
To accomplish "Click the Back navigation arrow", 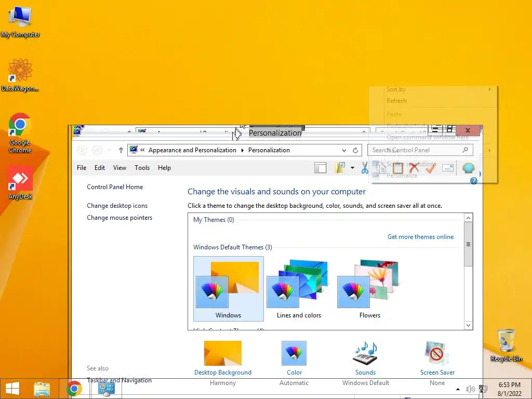I will pyautogui.click(x=82, y=150).
